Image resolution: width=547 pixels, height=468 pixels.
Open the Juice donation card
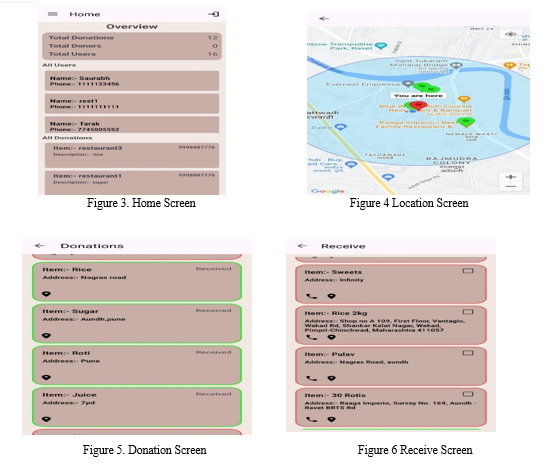coord(137,407)
